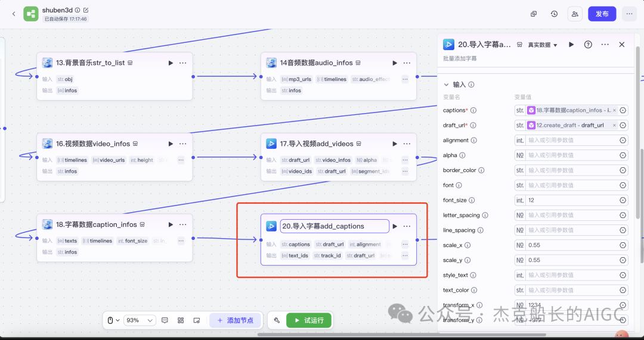The height and width of the screenshot is (340, 644).
Task: Show info tooltip icon for font_size
Action: point(472,200)
